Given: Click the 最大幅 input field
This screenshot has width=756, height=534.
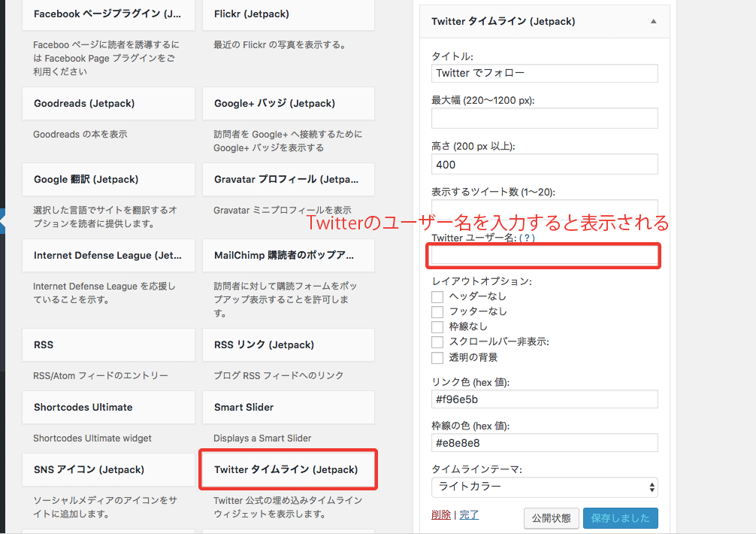Looking at the screenshot, I should [x=544, y=118].
